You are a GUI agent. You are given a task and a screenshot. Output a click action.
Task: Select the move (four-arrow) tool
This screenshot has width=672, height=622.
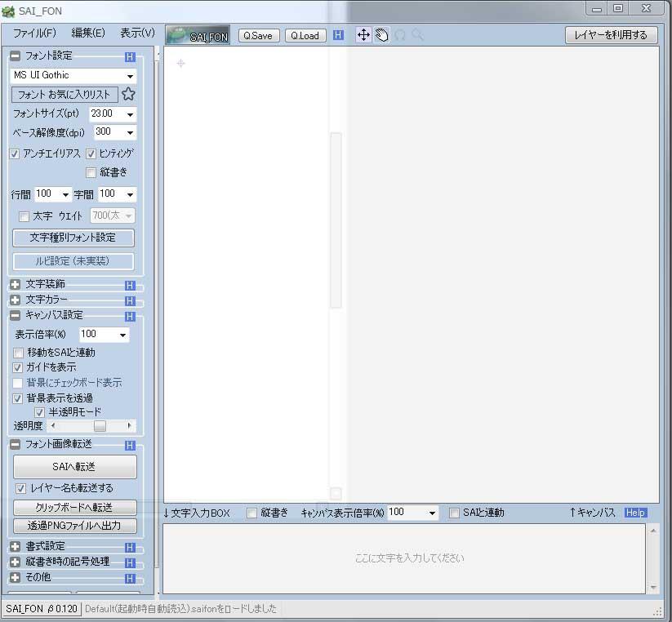click(363, 35)
